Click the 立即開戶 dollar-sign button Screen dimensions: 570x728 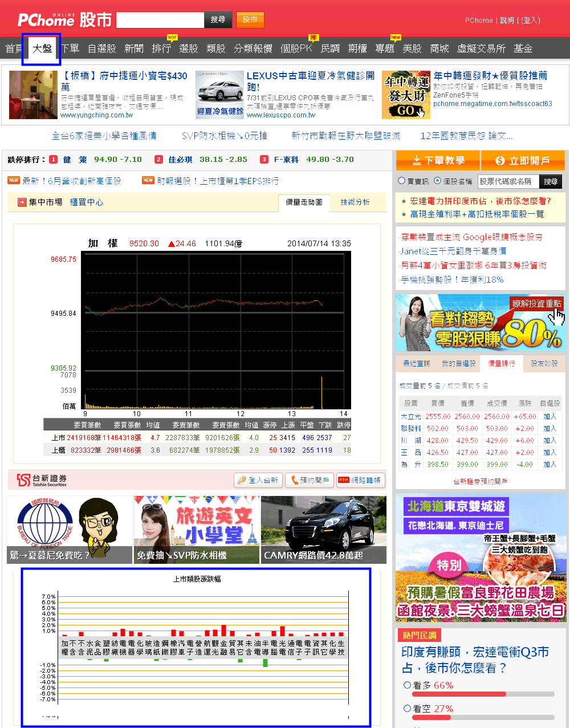point(523,161)
